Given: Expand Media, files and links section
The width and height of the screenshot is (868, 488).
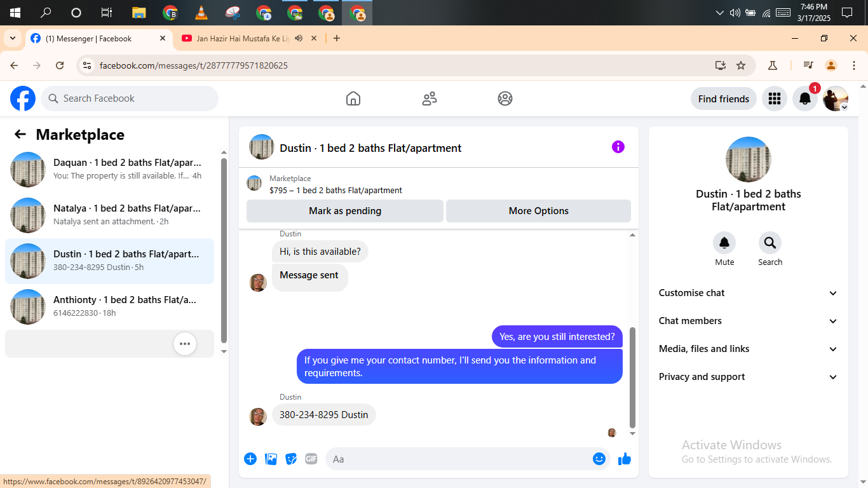Looking at the screenshot, I should [x=749, y=349].
